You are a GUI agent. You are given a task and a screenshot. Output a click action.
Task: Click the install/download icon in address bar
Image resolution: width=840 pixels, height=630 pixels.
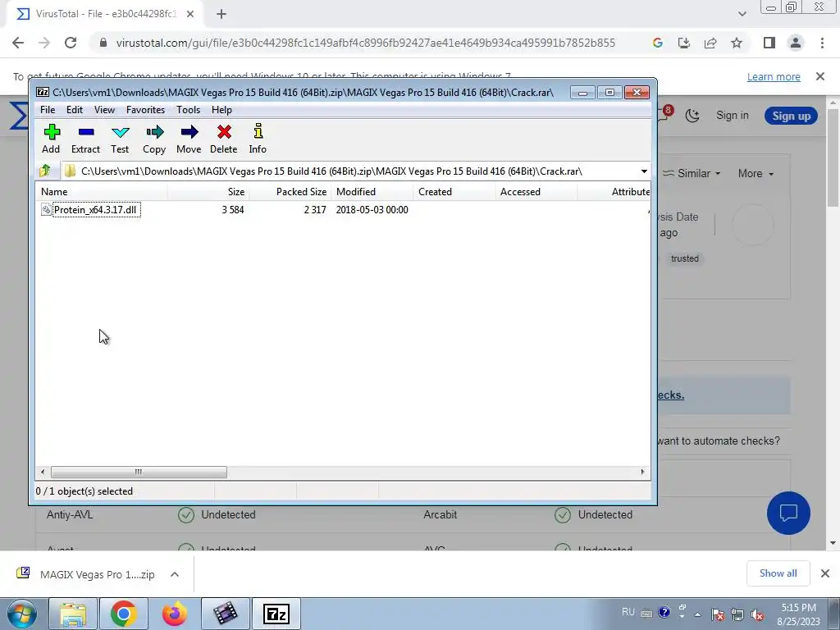(684, 43)
